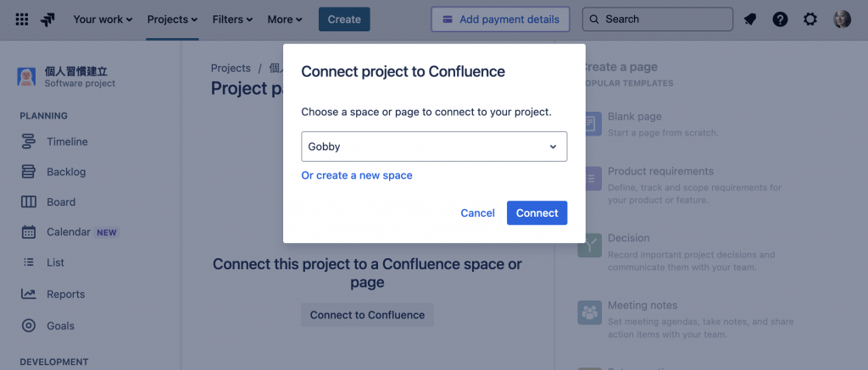Open the Board view
This screenshot has height=370, width=868.
pos(61,202)
